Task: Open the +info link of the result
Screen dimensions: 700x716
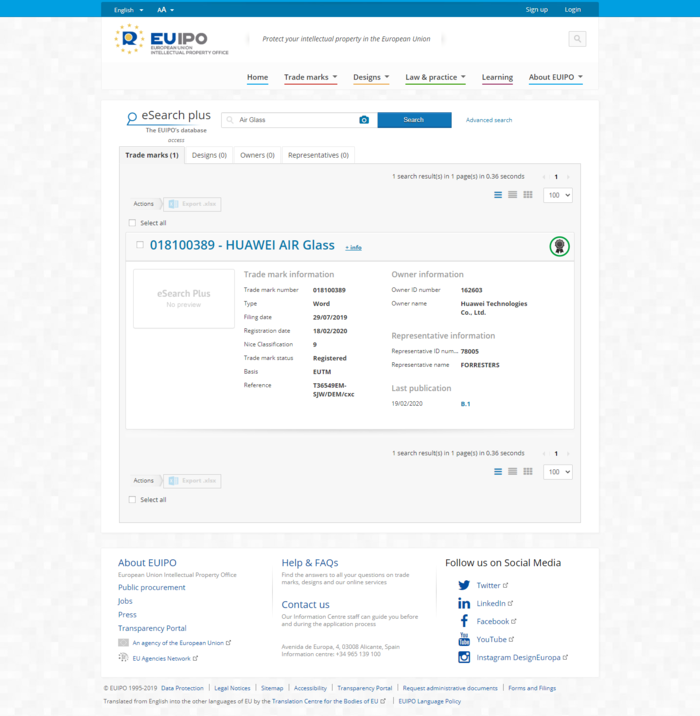Action: tap(353, 247)
